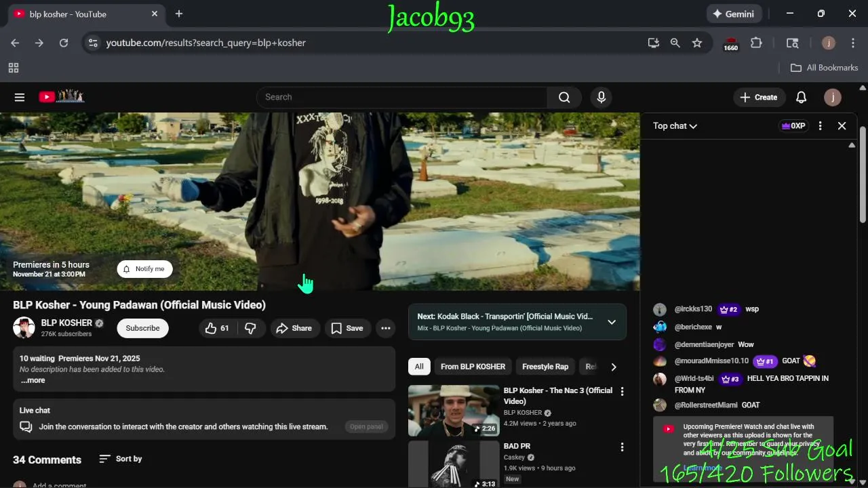Start voice search with microphone icon
Image resolution: width=868 pixels, height=488 pixels.
(601, 98)
